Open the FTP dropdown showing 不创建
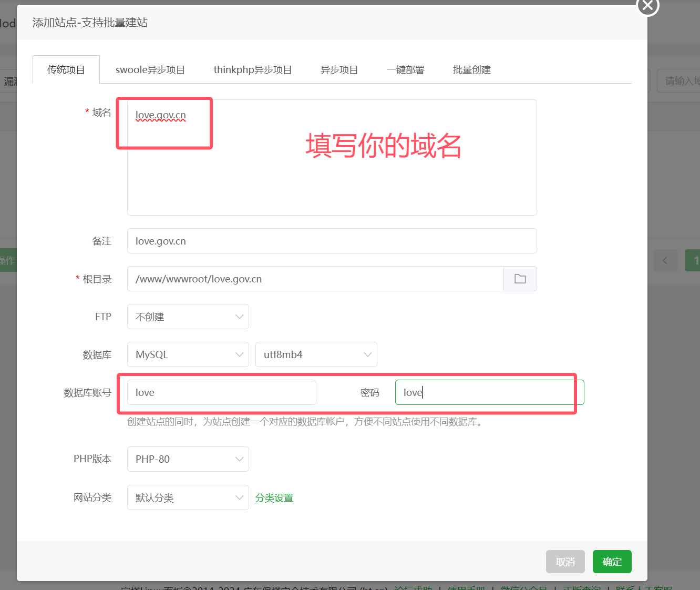700x590 pixels. (x=188, y=317)
